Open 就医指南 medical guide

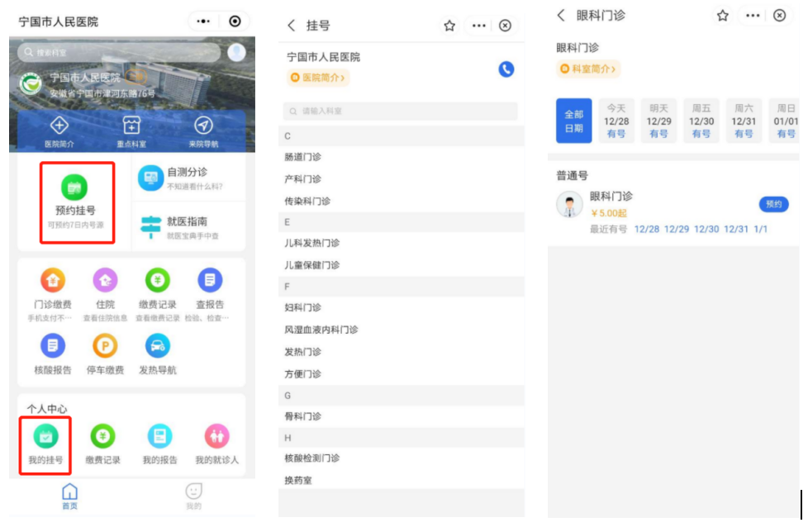coord(150,225)
